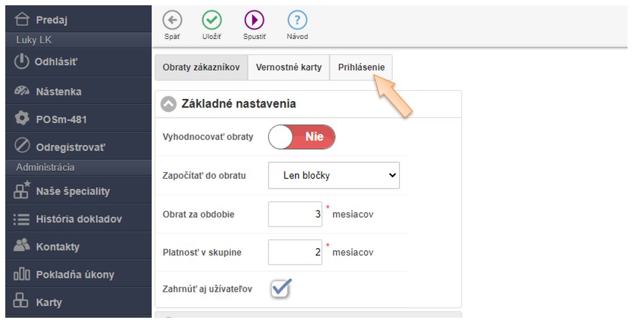The image size is (644, 323).
Task: Open História dokladov in the sidebar
Action: pyautogui.click(x=78, y=219)
